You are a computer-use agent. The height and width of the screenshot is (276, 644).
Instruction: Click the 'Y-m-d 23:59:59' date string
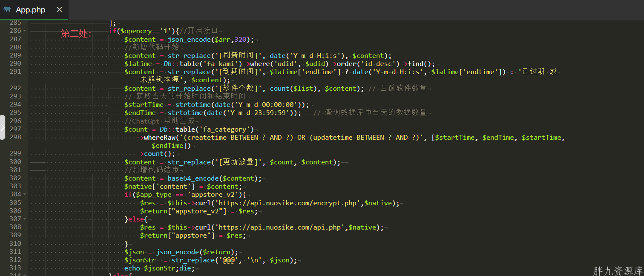click(258, 113)
